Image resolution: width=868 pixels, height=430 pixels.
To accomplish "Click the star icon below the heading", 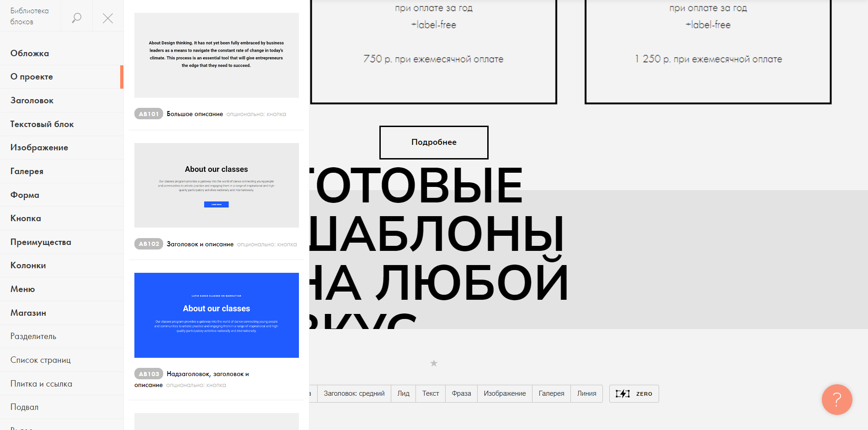I will click(x=434, y=363).
